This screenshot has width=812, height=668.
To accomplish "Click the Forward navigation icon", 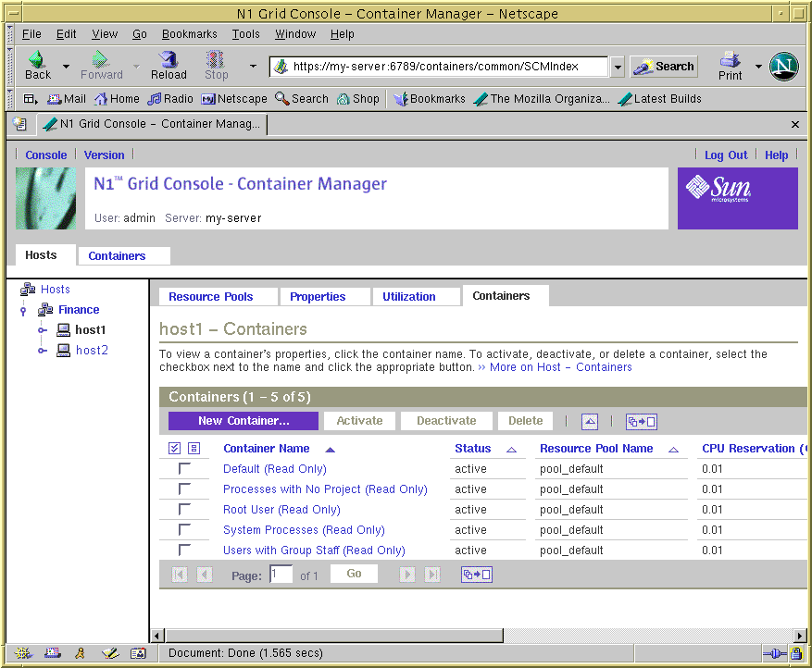I will [102, 65].
